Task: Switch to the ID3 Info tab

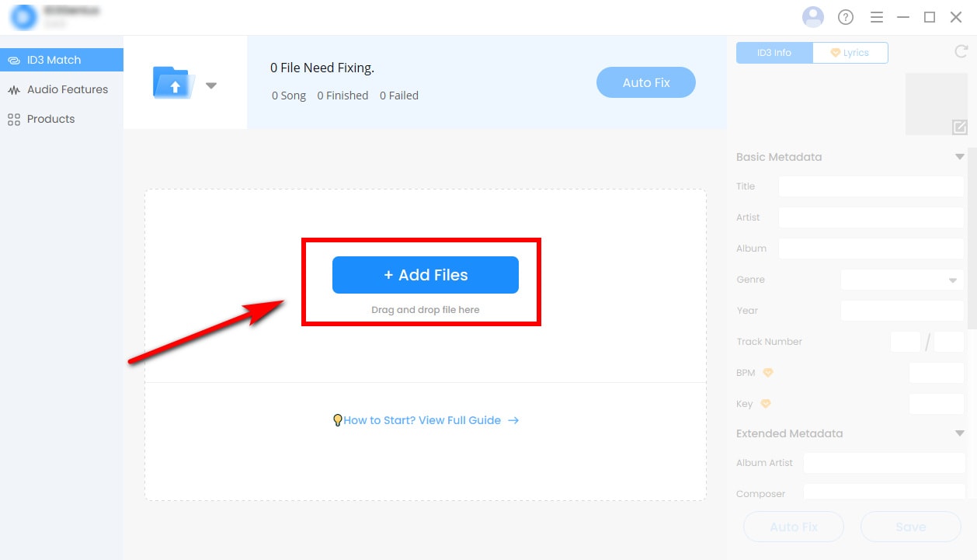Action: [x=774, y=53]
